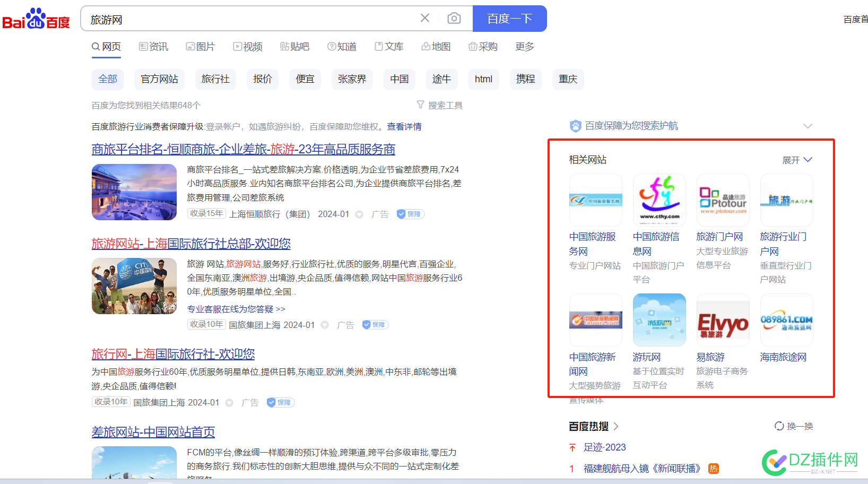Apply the 携程 filter chip
The height and width of the screenshot is (484, 868).
point(526,79)
